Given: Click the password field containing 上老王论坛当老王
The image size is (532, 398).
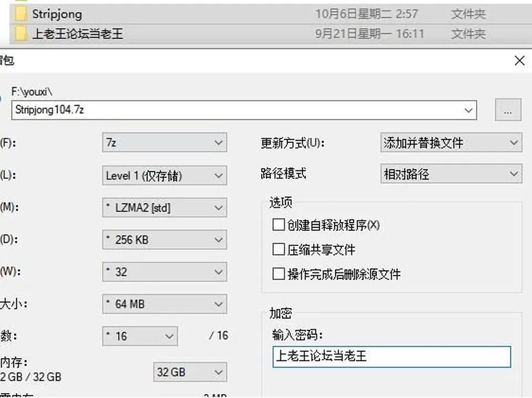Looking at the screenshot, I should pyautogui.click(x=392, y=356).
